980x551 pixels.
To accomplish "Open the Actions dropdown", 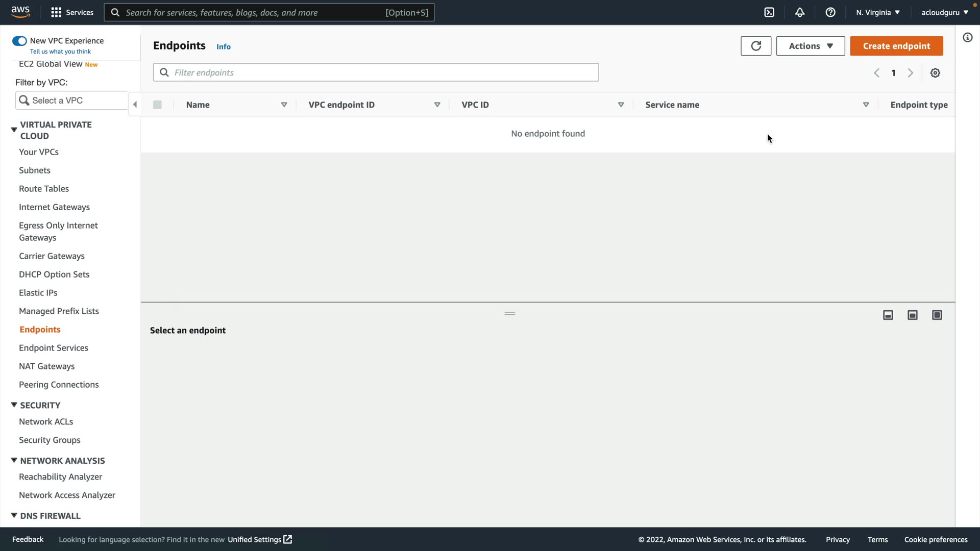I will (x=811, y=46).
